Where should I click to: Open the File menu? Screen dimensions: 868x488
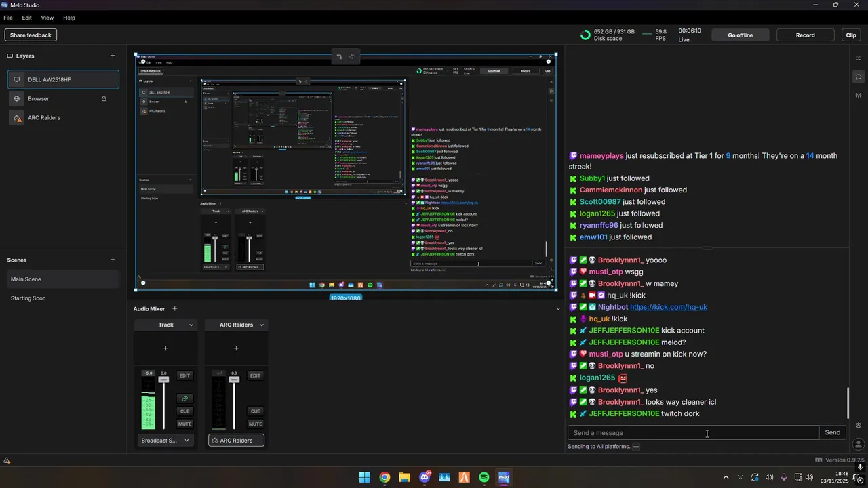click(8, 18)
